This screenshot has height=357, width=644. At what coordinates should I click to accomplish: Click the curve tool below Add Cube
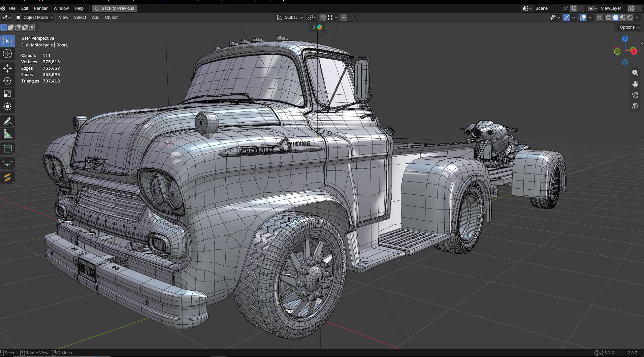[x=7, y=163]
